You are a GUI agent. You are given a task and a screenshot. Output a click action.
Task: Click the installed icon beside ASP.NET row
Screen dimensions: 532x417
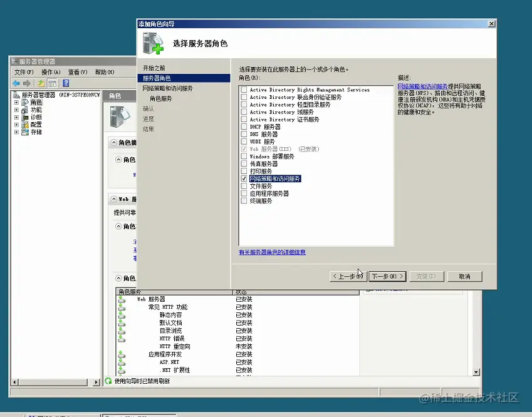[x=122, y=362]
